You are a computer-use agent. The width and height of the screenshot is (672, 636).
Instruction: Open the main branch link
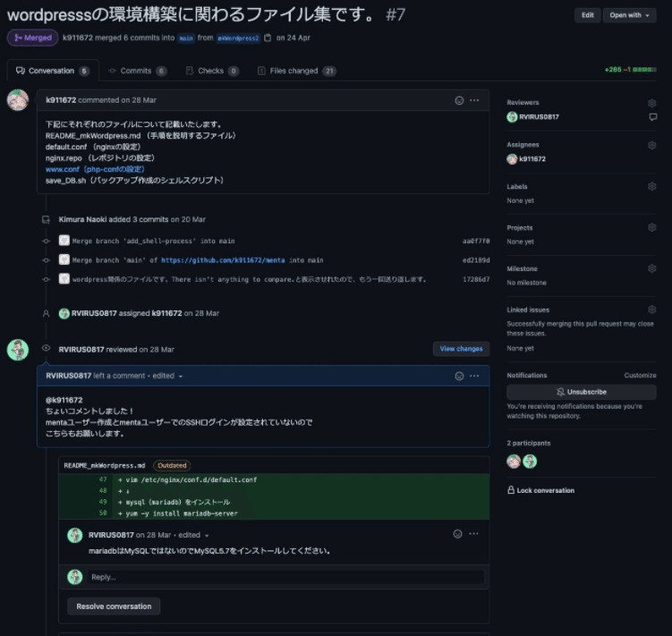(x=186, y=38)
